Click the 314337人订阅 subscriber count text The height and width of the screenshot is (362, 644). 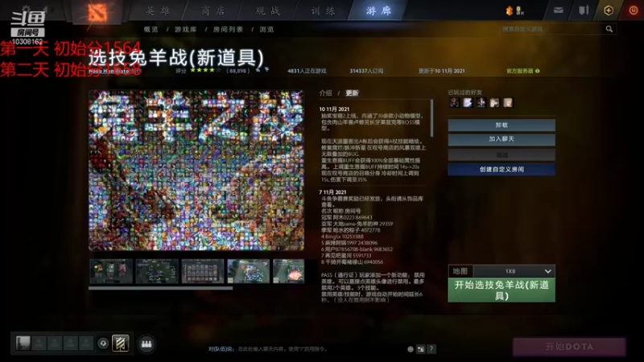coord(366,71)
